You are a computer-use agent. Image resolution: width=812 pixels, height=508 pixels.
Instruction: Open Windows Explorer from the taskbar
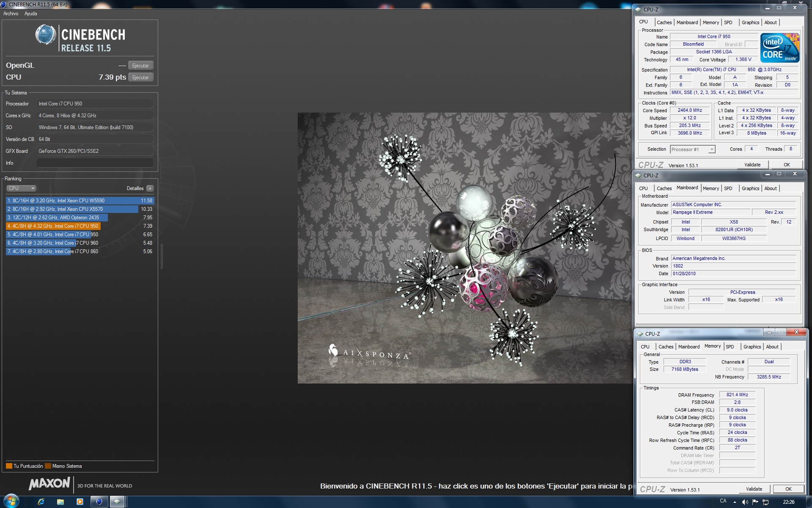(x=60, y=502)
